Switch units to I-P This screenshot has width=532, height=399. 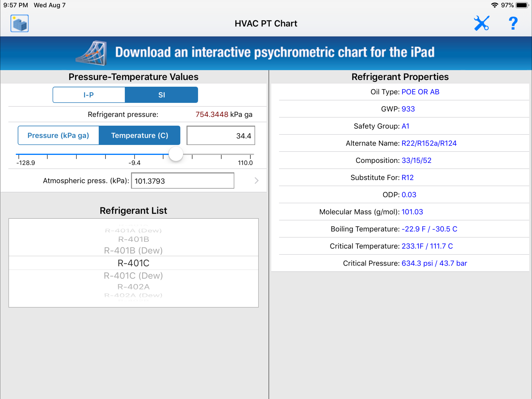(89, 95)
